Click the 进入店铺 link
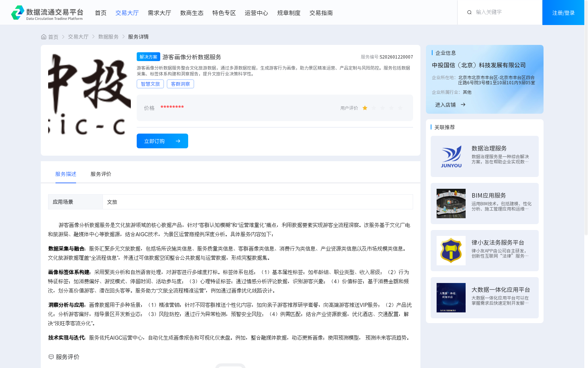The width and height of the screenshot is (588, 368). pyautogui.click(x=445, y=105)
